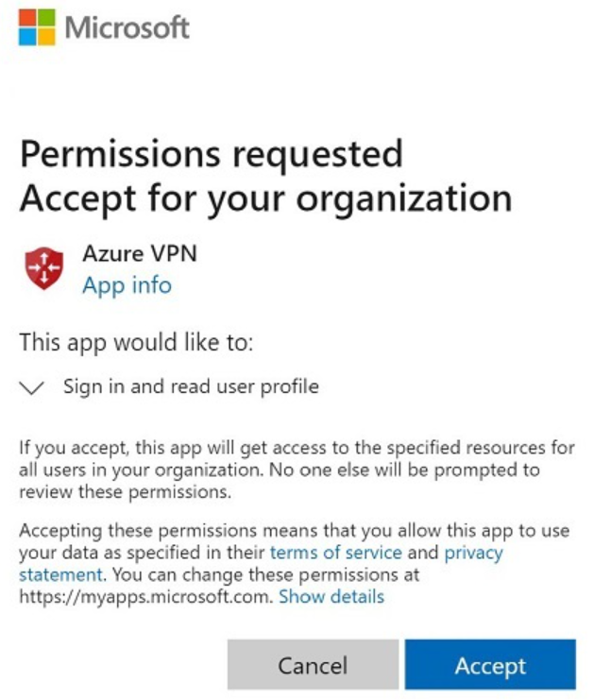Click the Microsoft wordmark text
Viewport: 594px width, 700px height.
coord(127,28)
